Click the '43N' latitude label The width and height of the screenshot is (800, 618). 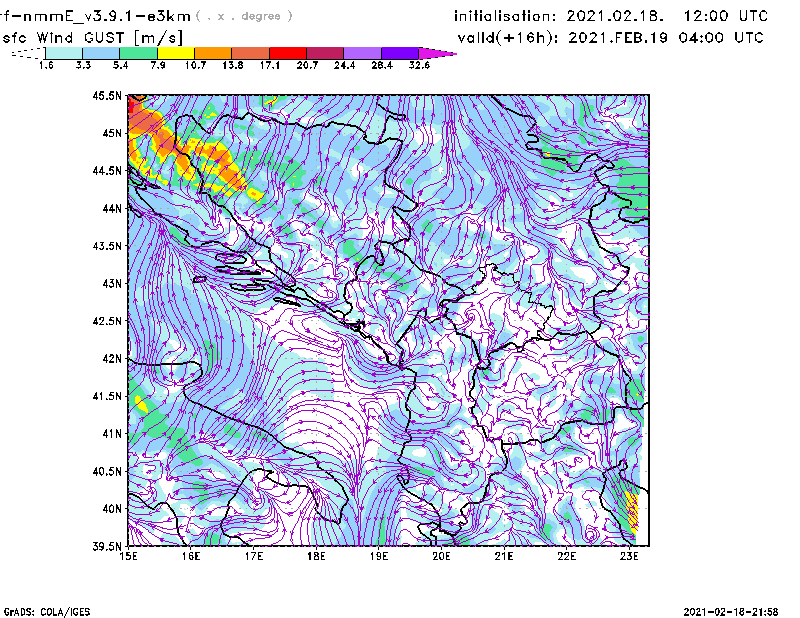112,283
